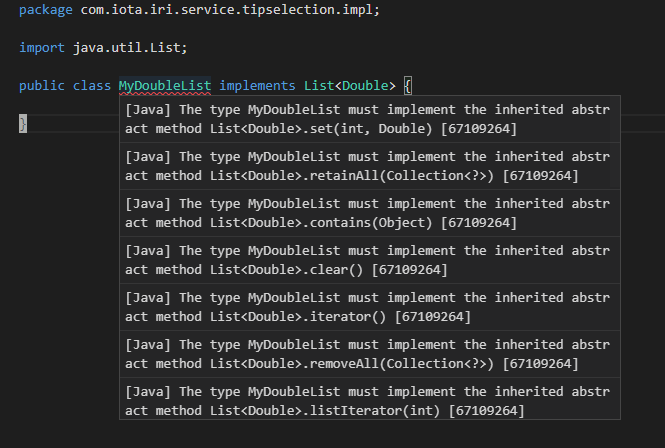Screen dimensions: 665x448
Task: Click the opening curly brace of the class
Action: click(x=408, y=86)
